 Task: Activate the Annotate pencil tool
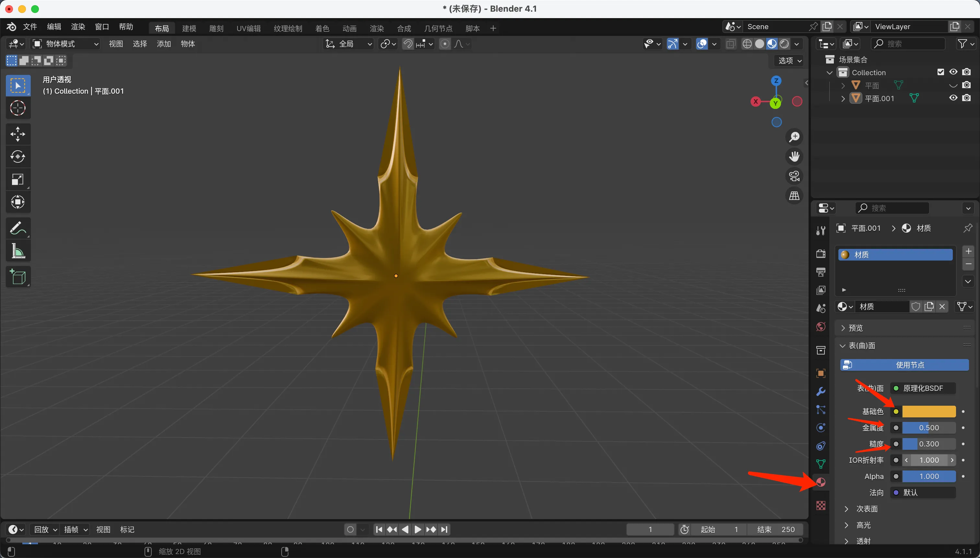tap(17, 228)
